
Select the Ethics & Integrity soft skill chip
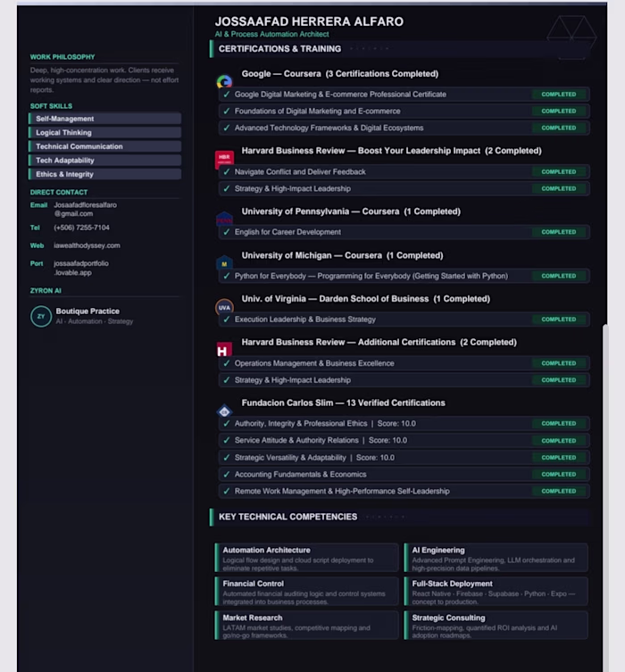click(104, 174)
